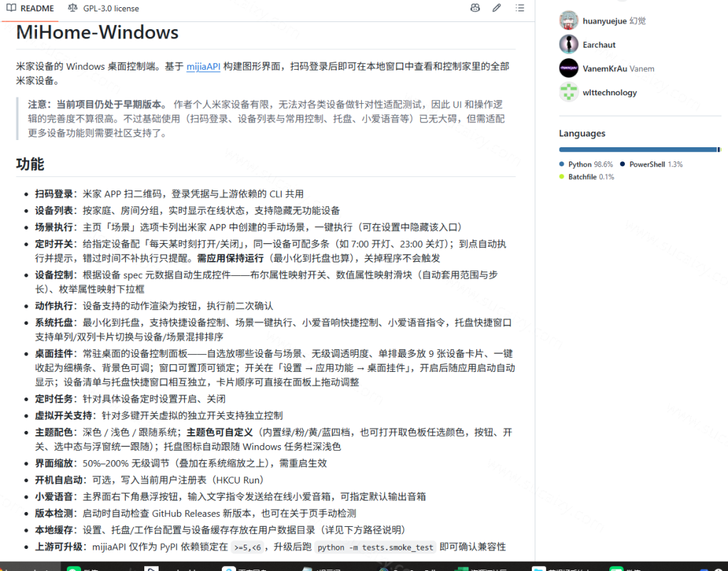Screen dimensions: 728x571
Task: Click the python -m tests.smoke_test code snippet
Action: [x=375, y=548]
